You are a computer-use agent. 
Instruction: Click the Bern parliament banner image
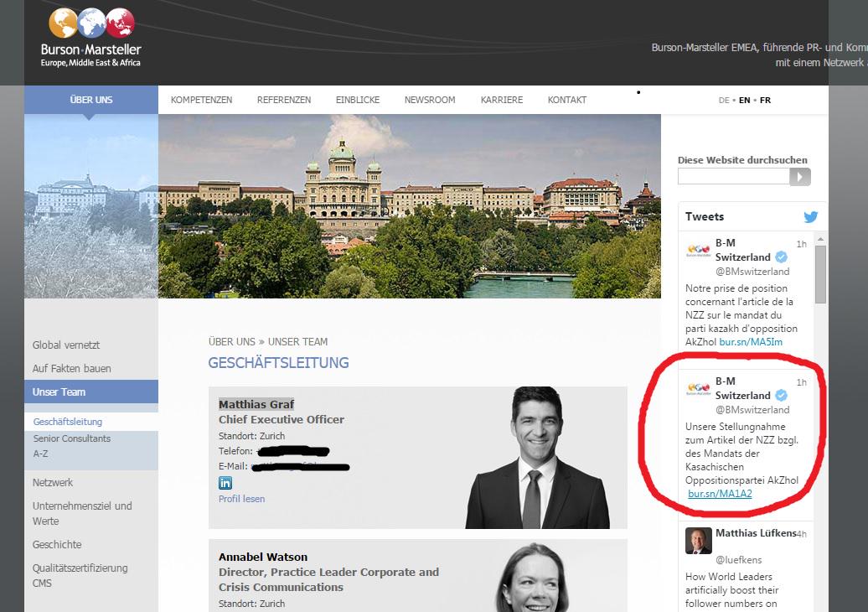point(410,206)
